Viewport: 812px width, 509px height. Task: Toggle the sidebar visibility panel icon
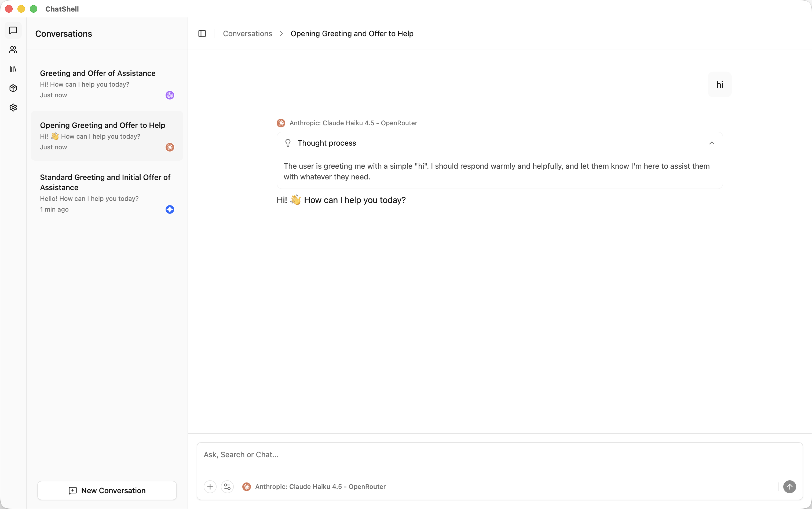pyautogui.click(x=202, y=33)
